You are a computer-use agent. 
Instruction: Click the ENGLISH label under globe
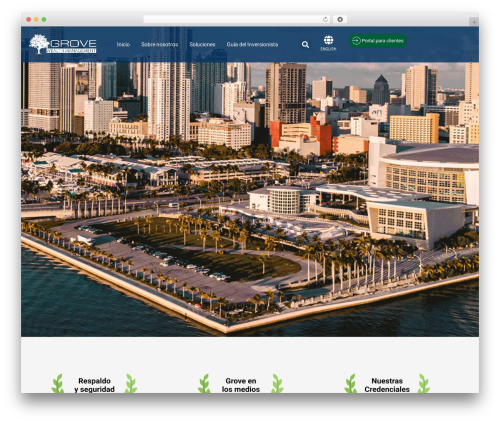(x=328, y=49)
